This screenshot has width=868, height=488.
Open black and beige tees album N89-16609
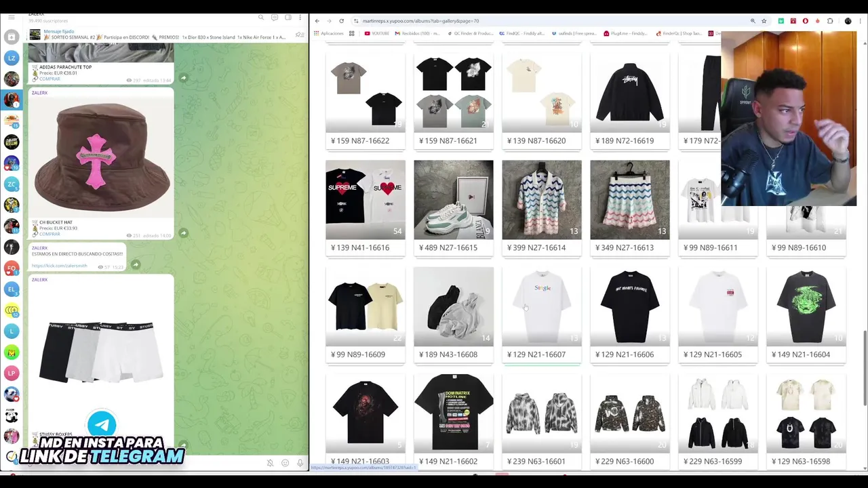(366, 306)
